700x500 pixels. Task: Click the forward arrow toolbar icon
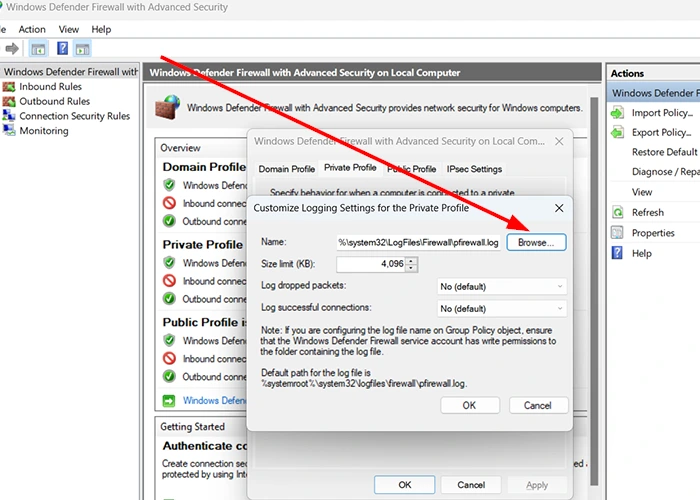point(12,48)
